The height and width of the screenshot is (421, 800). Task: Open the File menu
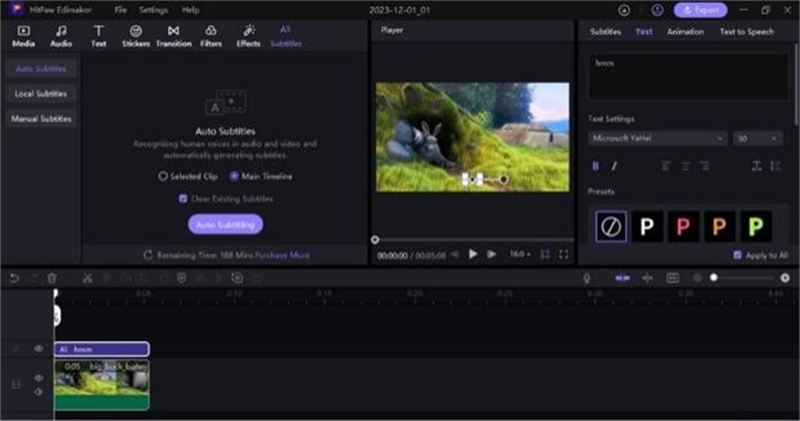click(x=120, y=10)
